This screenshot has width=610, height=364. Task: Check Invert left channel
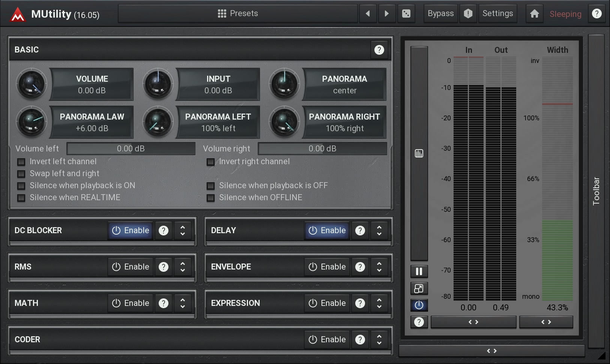21,162
